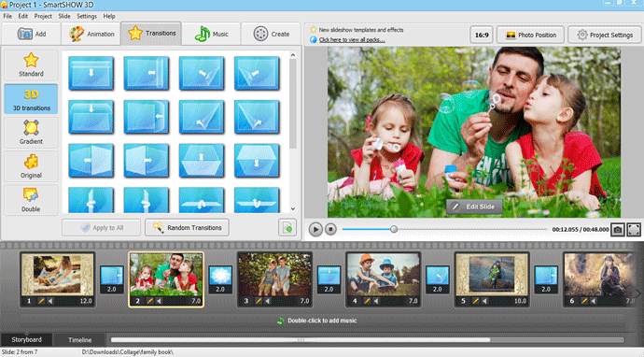Viewport: 644px width, 357px height.
Task: Choose the first-row page-curl bottom-right transition
Action: coord(202,73)
